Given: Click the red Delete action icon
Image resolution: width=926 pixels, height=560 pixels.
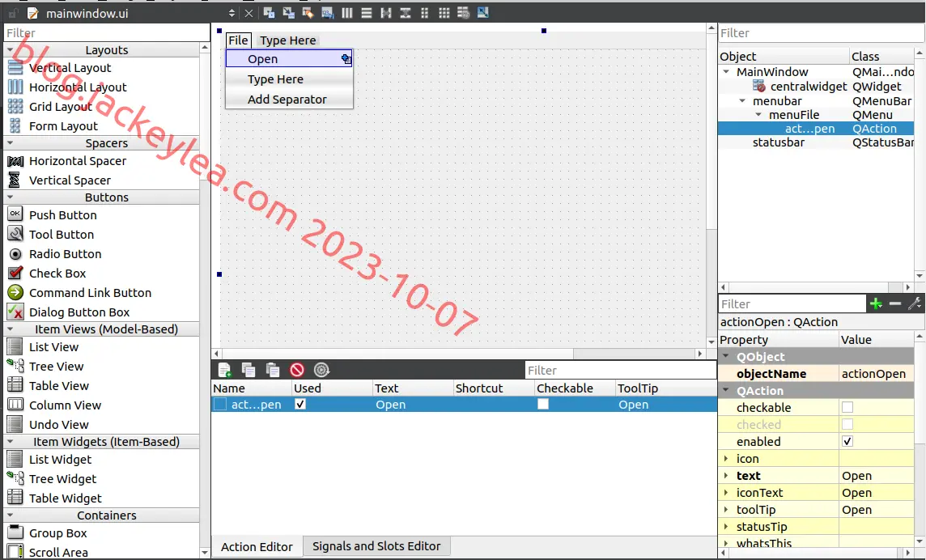Looking at the screenshot, I should [x=297, y=371].
